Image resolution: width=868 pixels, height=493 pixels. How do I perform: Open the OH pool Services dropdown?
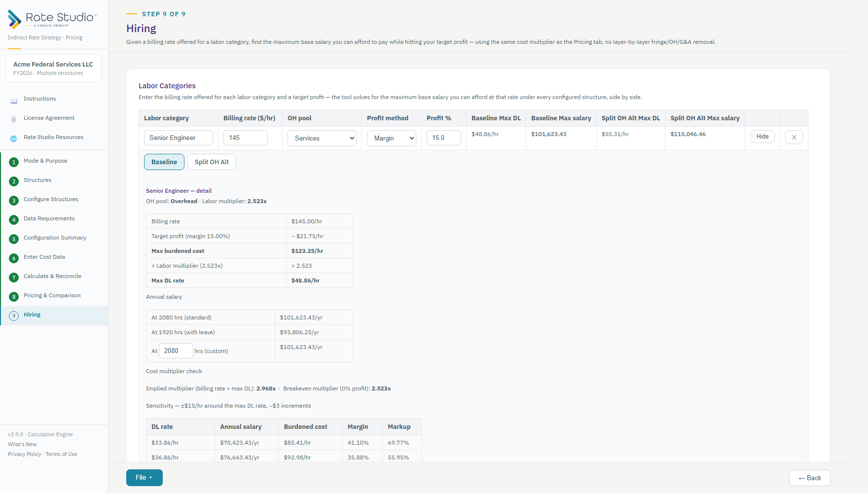322,138
